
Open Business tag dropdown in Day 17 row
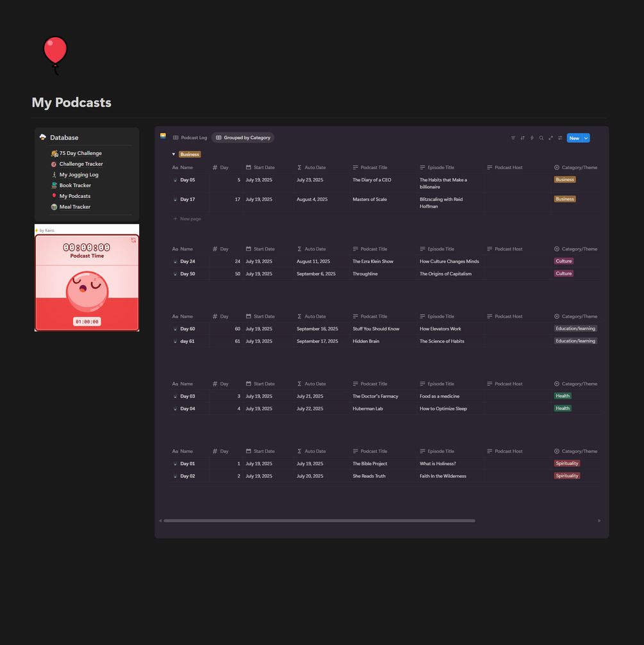(565, 199)
